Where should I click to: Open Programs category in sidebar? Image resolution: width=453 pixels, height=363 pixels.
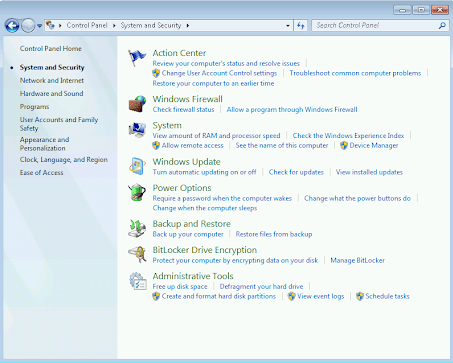[34, 107]
